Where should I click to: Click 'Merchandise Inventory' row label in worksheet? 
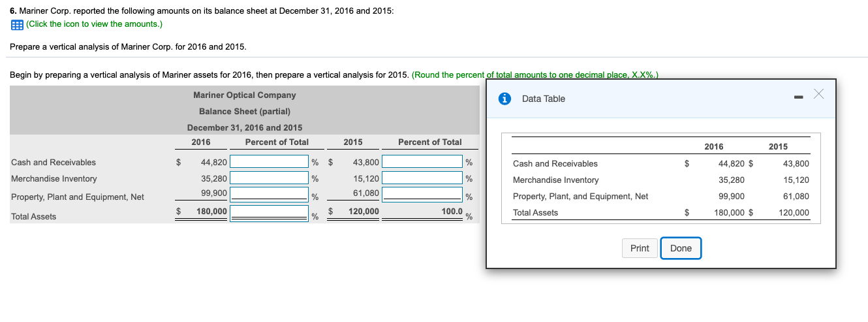tap(54, 178)
